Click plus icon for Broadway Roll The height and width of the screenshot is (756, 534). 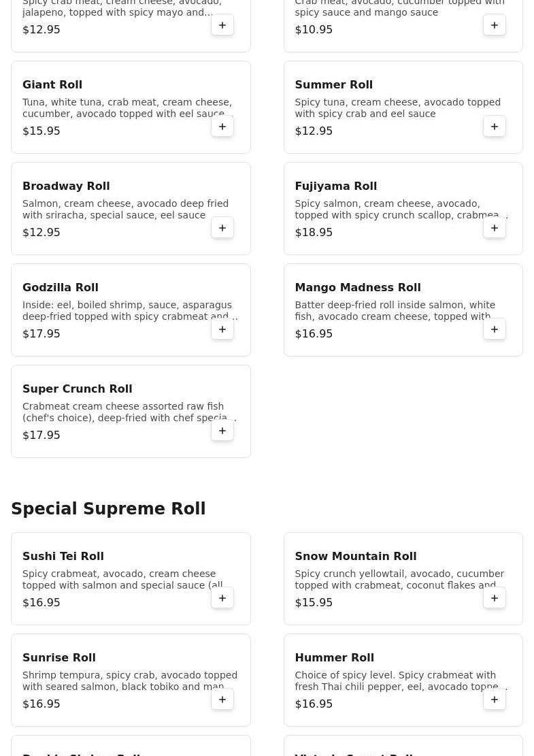[x=222, y=227]
